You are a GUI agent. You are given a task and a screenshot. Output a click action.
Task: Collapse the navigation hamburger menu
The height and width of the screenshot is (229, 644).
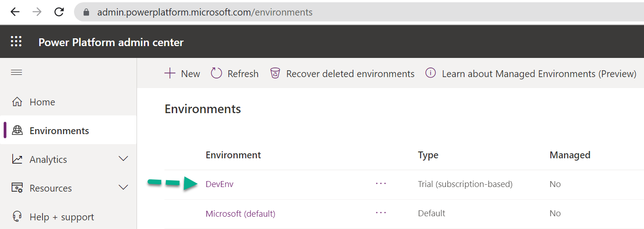tap(16, 73)
